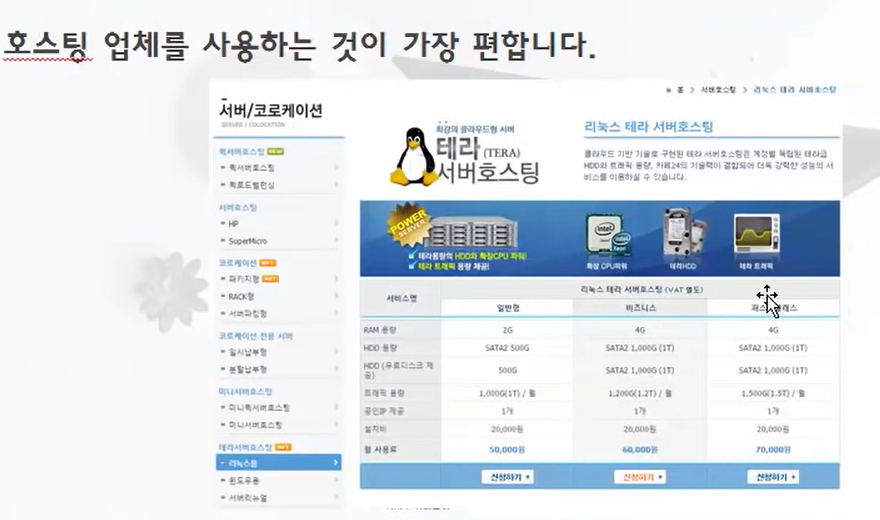This screenshot has width=880, height=520.
Task: Click 서버호스팅 in the breadcrumb
Action: 718,90
